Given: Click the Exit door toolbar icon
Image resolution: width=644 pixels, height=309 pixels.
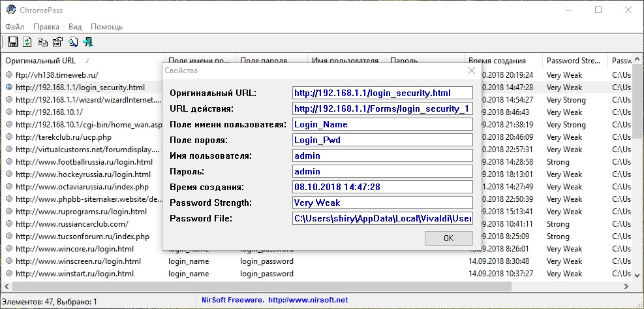Looking at the screenshot, I should click(x=88, y=42).
